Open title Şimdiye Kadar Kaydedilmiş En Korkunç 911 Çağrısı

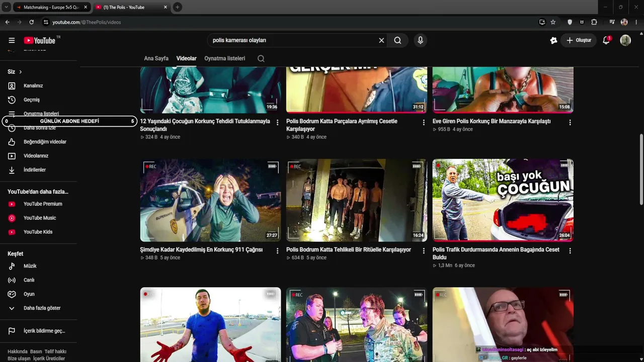coord(201,249)
